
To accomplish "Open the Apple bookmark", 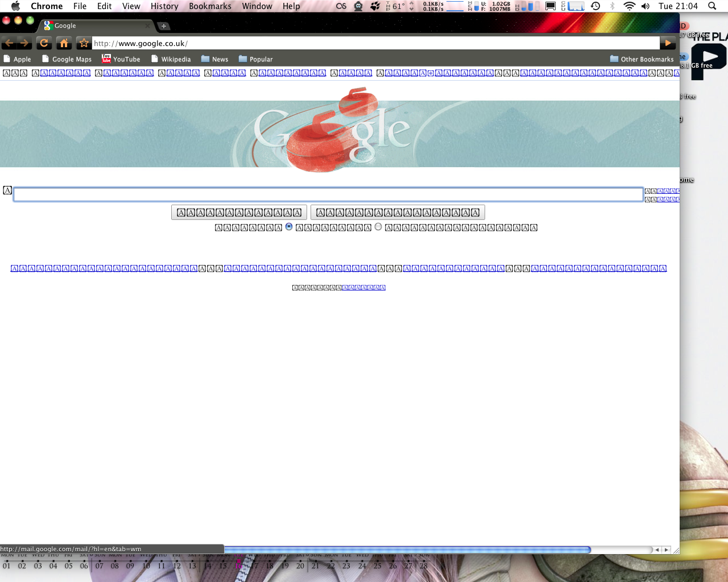I will pyautogui.click(x=17, y=59).
